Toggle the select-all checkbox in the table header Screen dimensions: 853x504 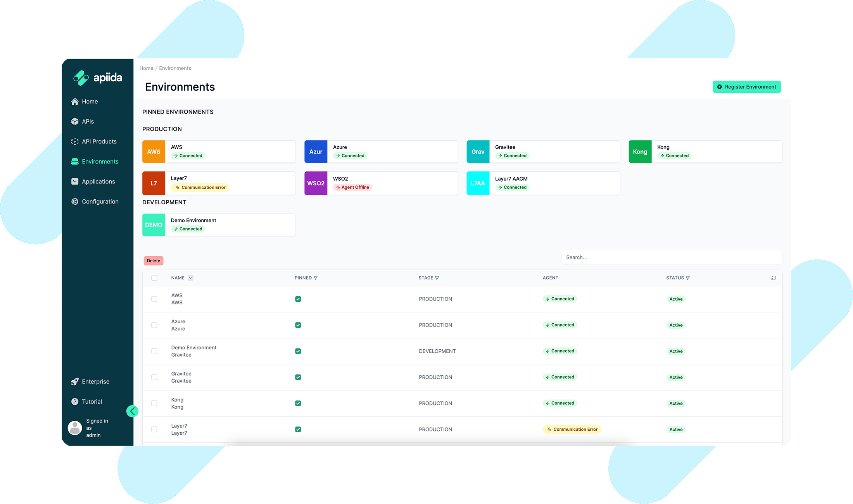coord(154,278)
